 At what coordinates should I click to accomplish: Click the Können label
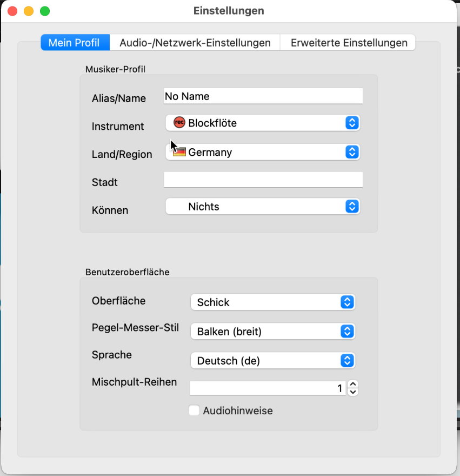pyautogui.click(x=110, y=210)
